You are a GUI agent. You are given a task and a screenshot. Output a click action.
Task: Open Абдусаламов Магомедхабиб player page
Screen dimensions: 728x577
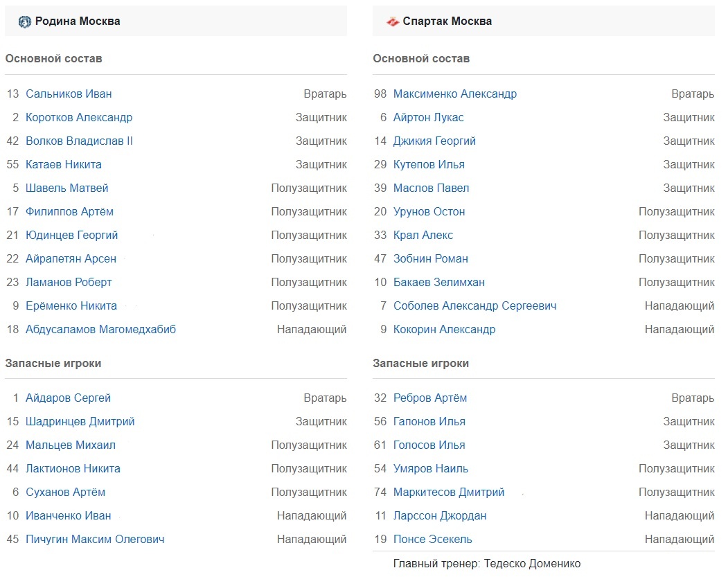100,330
